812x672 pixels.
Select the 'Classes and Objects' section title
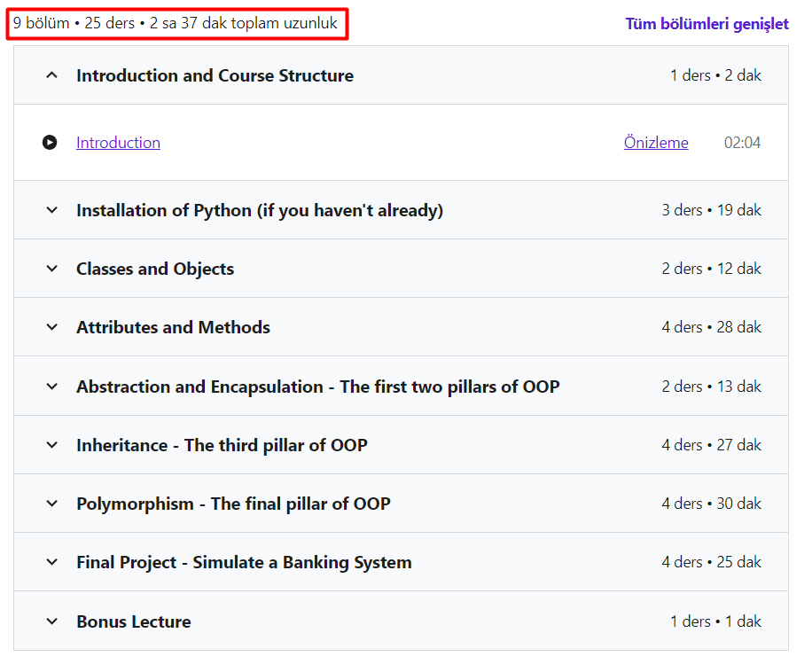(155, 269)
